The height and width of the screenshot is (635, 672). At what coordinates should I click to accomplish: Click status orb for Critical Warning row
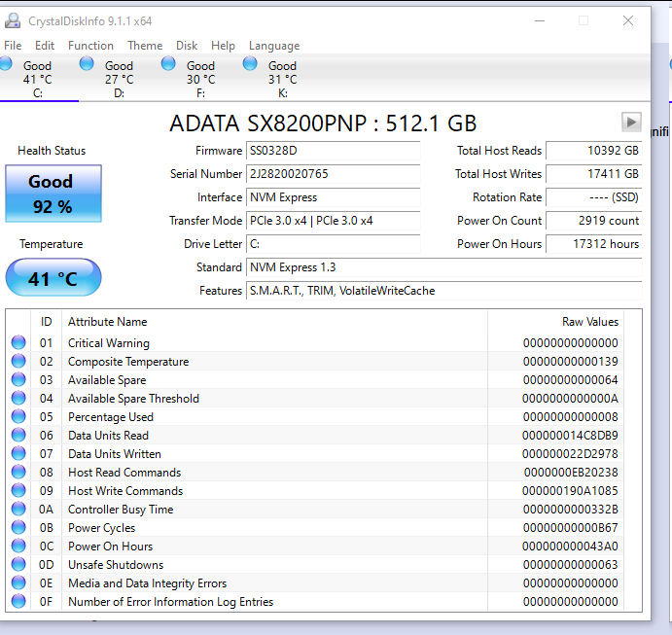(x=18, y=343)
